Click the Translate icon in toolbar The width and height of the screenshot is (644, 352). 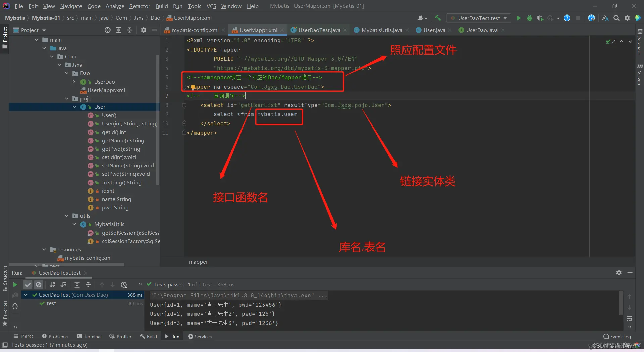pyautogui.click(x=605, y=18)
